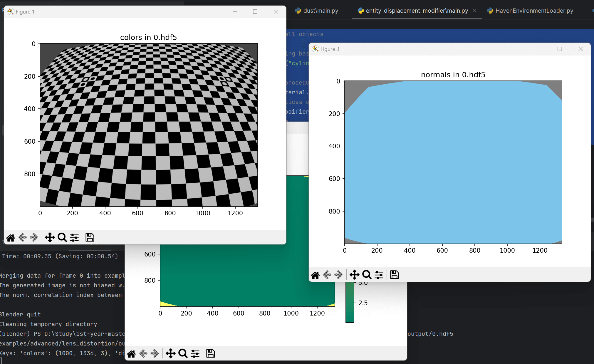Save Figure 3 with the disk icon
This screenshot has width=594, height=364.
point(394,275)
